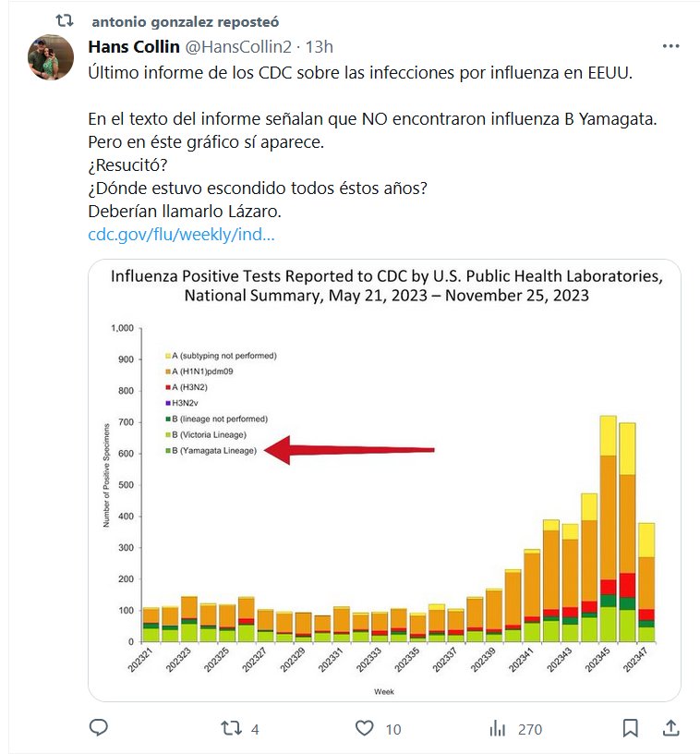Click the Hans Collin display name
Image resolution: width=700 pixels, height=754 pixels.
point(133,46)
